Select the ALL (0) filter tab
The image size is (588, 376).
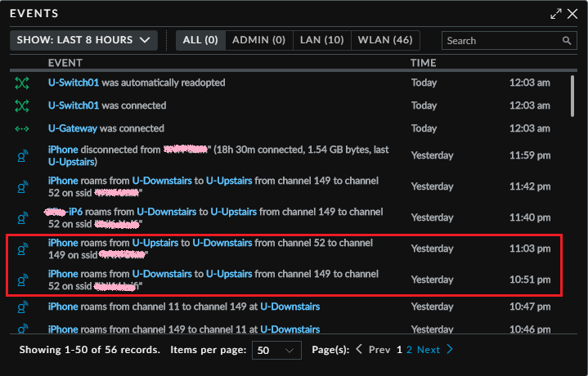pos(200,40)
